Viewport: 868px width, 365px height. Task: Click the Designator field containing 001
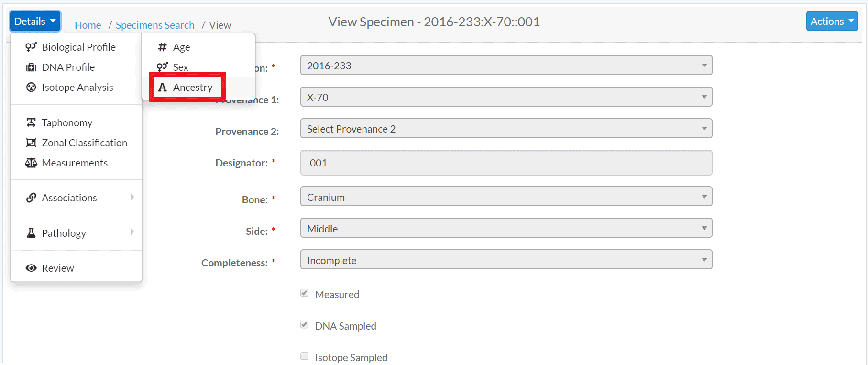click(506, 163)
